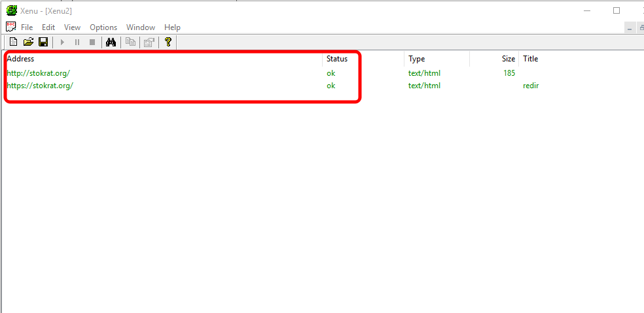644x313 pixels.
Task: Click the yellow Help question mark icon
Action: [168, 42]
